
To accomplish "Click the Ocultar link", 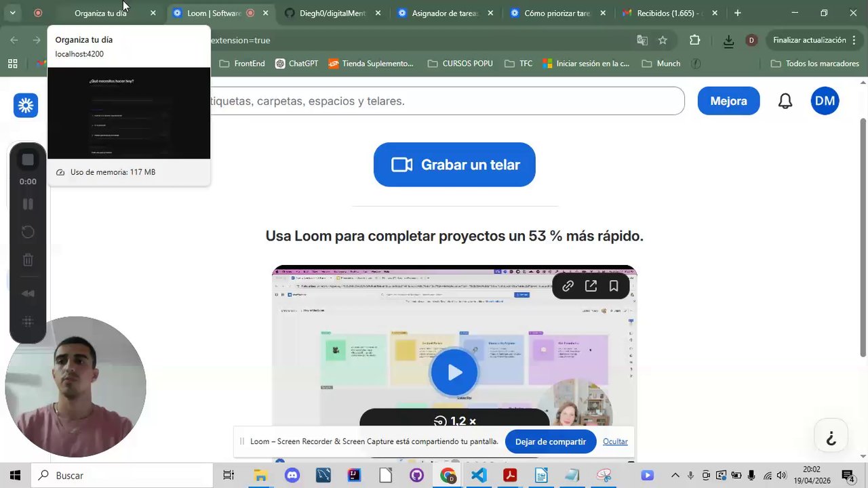I will click(615, 441).
